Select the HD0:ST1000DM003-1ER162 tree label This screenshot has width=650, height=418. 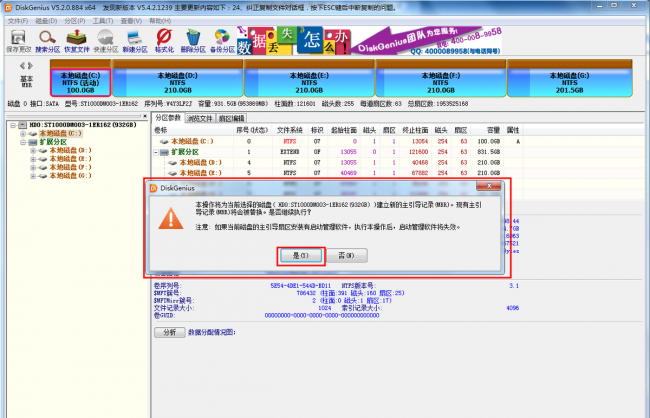83,125
